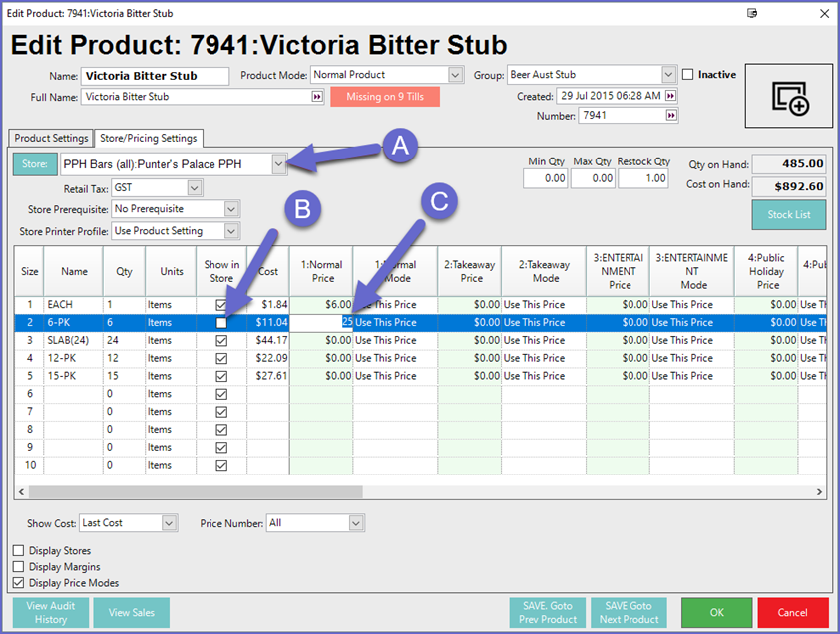
Task: Close the Edit Product window
Action: (x=824, y=13)
